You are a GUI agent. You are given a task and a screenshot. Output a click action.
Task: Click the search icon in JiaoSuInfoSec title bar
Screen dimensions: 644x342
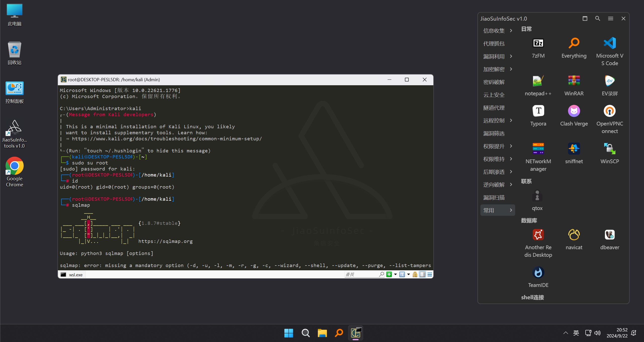pos(597,19)
